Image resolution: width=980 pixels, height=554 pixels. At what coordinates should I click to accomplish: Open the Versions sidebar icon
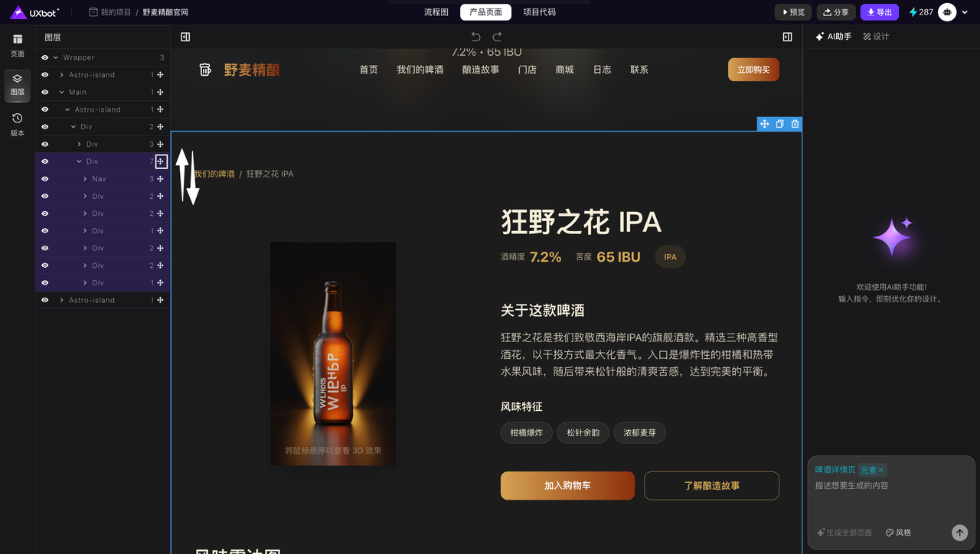pyautogui.click(x=17, y=124)
